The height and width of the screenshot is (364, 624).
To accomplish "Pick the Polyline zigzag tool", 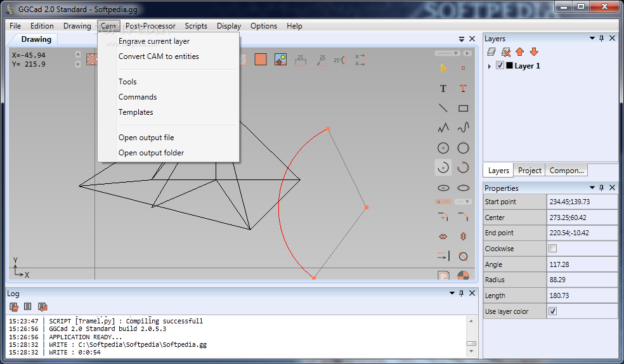I will [443, 127].
